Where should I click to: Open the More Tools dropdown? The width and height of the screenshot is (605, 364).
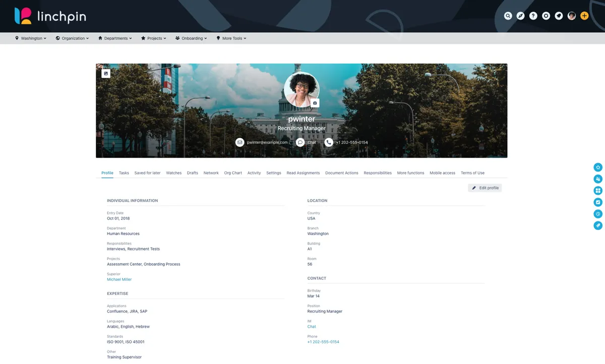231,38
